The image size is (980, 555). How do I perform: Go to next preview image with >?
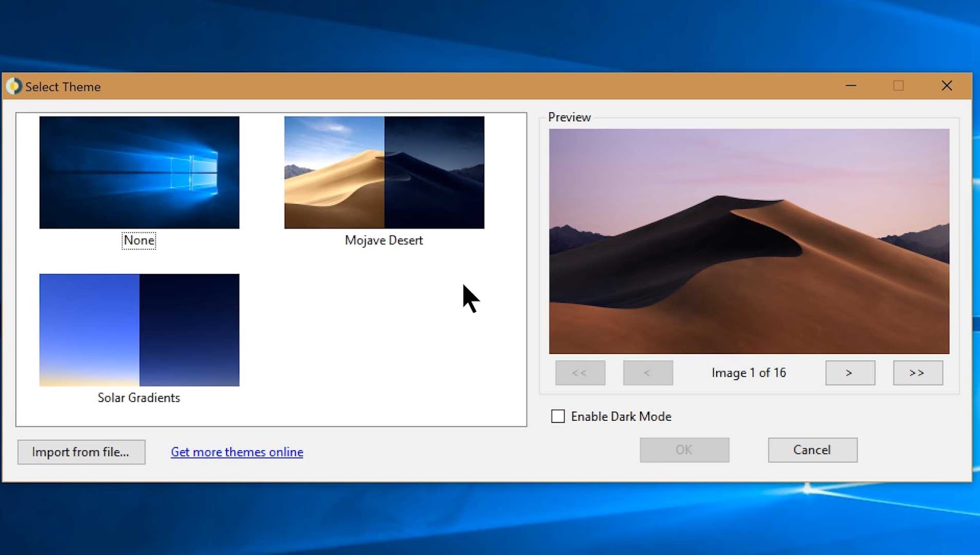pos(850,372)
